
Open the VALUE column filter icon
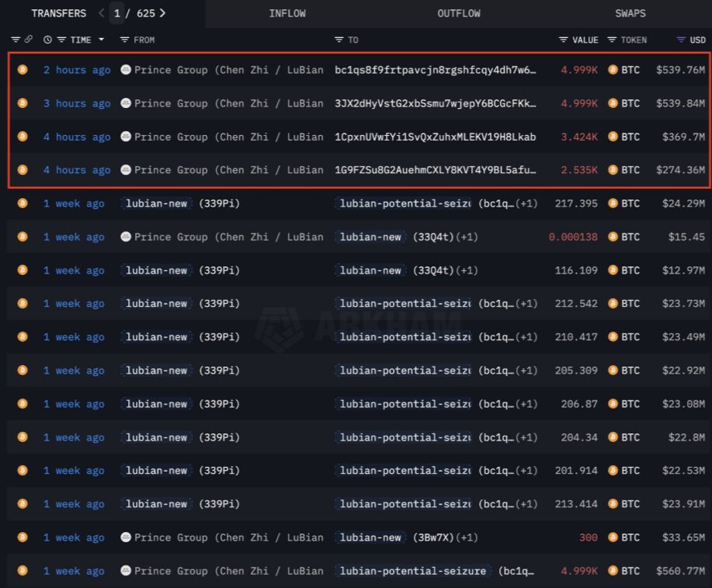[563, 40]
